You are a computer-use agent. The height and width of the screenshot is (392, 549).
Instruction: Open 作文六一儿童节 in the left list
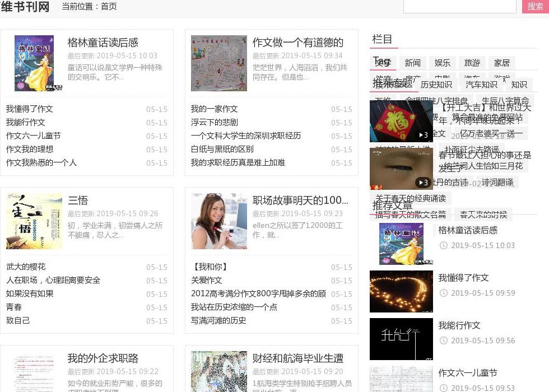[33, 136]
